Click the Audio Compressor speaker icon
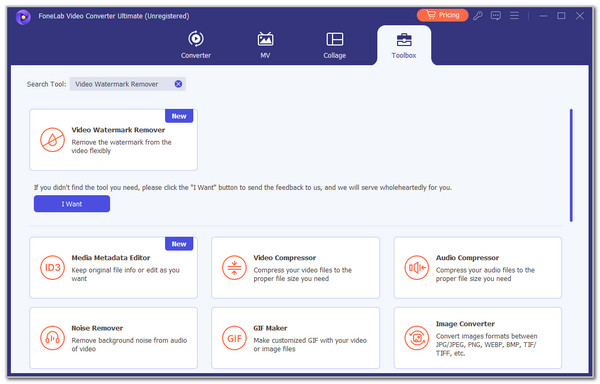The height and width of the screenshot is (384, 600). 417,267
